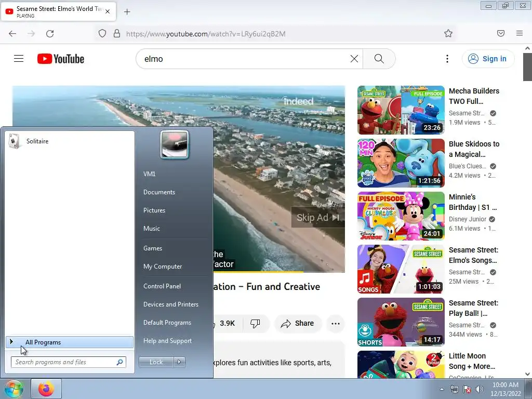Click the YouTube logo
The height and width of the screenshot is (399, 532).
coord(61,59)
